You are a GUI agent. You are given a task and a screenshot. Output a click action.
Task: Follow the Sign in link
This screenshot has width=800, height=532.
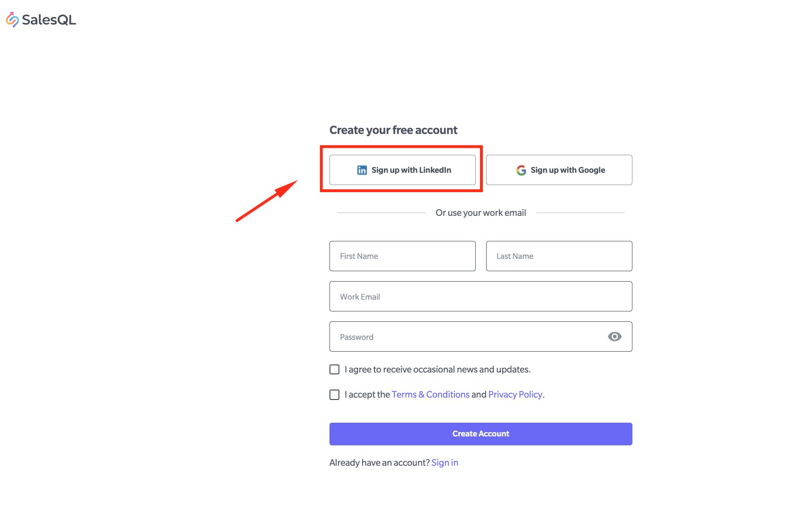pos(445,462)
